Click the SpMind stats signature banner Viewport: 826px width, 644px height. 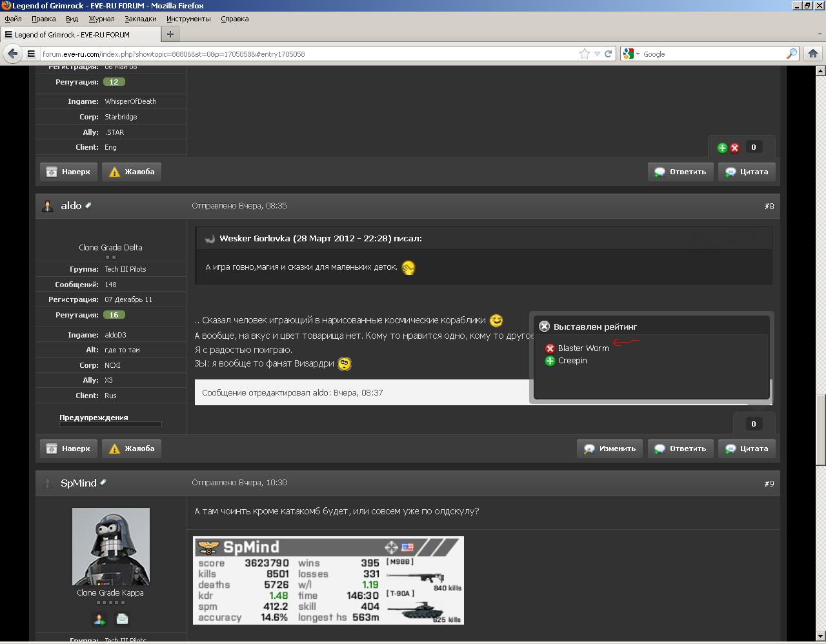click(x=328, y=581)
